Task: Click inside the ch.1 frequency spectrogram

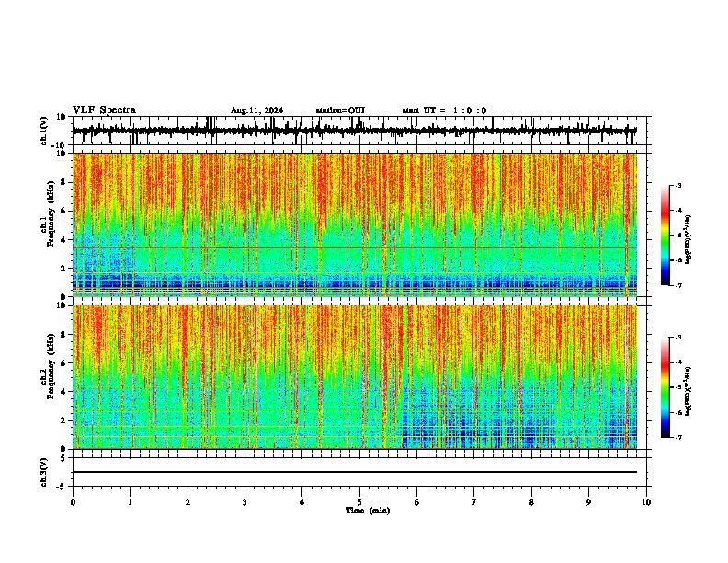Action: [355, 224]
